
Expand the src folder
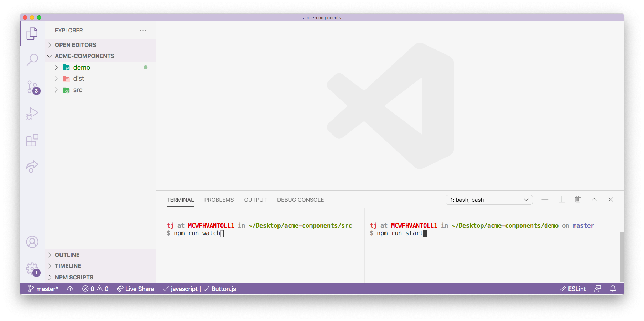[x=100, y=90]
